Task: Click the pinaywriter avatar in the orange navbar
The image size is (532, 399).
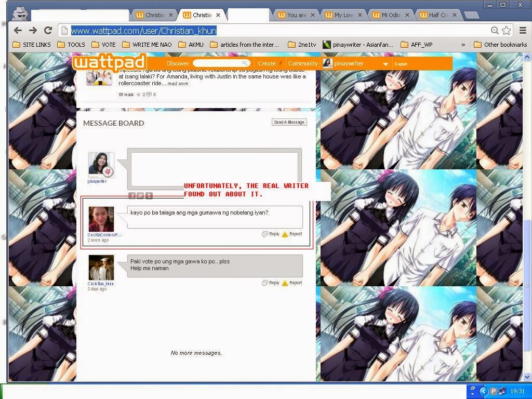Action: point(327,63)
